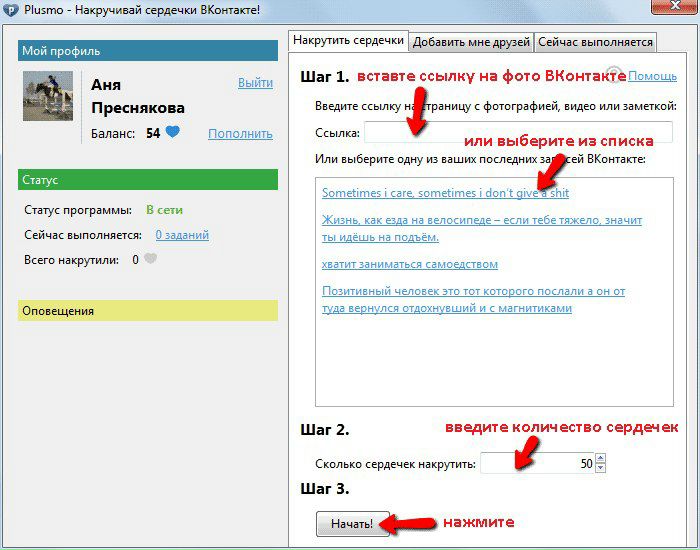This screenshot has width=700, height=550.
Task: Click the blue heart beside the balance
Action: coord(173,132)
